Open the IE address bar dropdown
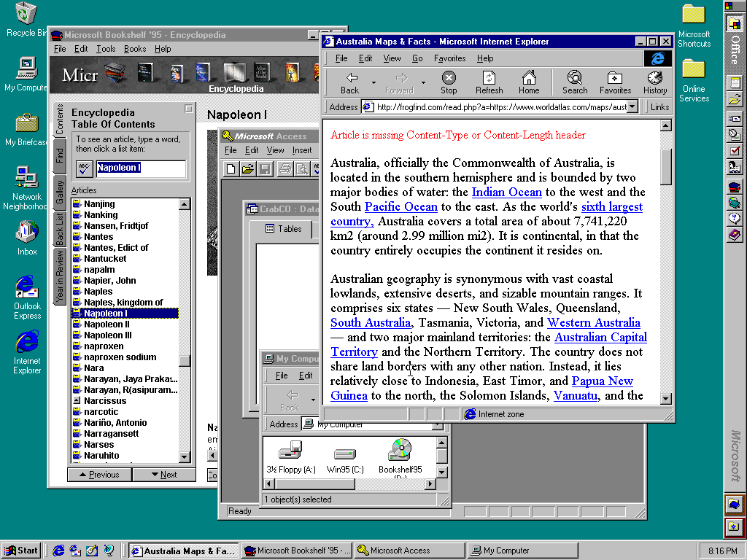This screenshot has width=747, height=560. (632, 106)
